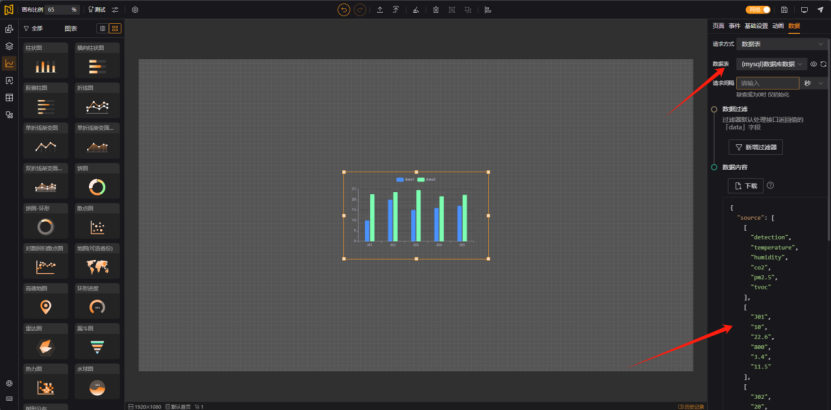
Task: Open the layers stack sidebar icon
Action: pyautogui.click(x=9, y=46)
